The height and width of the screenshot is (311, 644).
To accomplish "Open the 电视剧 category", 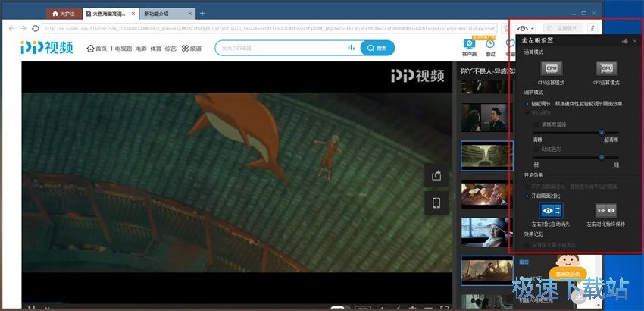I will pyautogui.click(x=123, y=49).
